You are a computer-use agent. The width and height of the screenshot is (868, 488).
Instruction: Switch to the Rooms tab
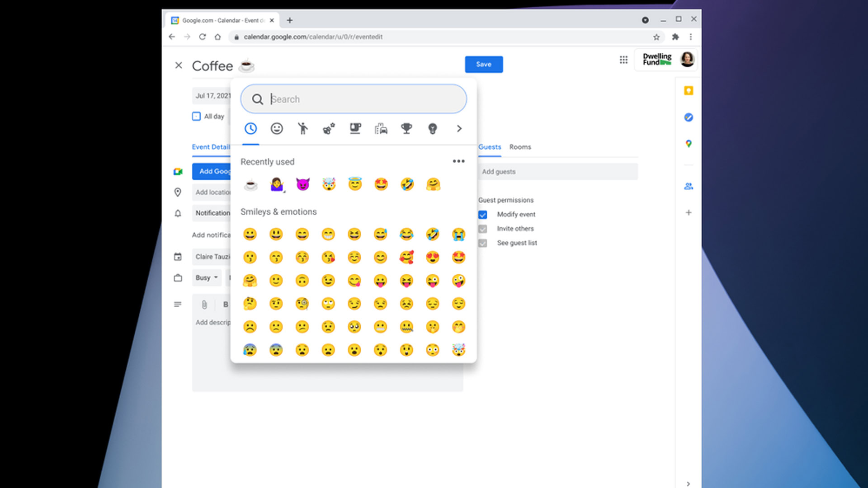click(x=520, y=147)
